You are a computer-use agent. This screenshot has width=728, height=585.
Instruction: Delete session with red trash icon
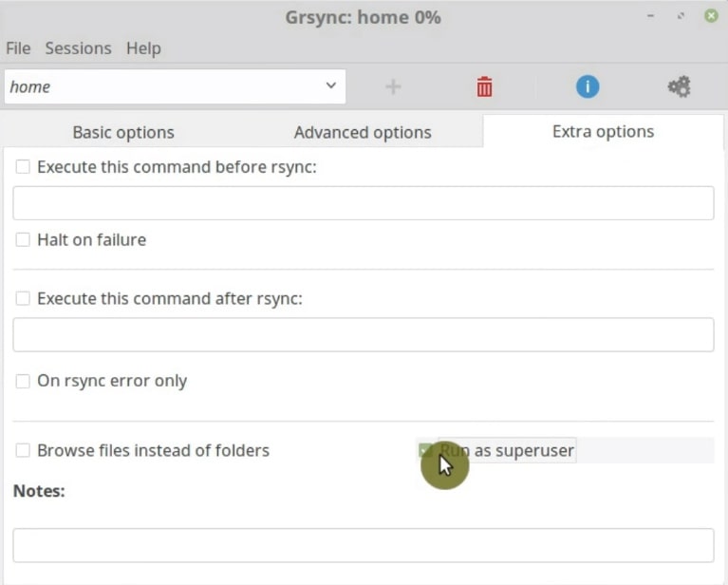[x=484, y=86]
